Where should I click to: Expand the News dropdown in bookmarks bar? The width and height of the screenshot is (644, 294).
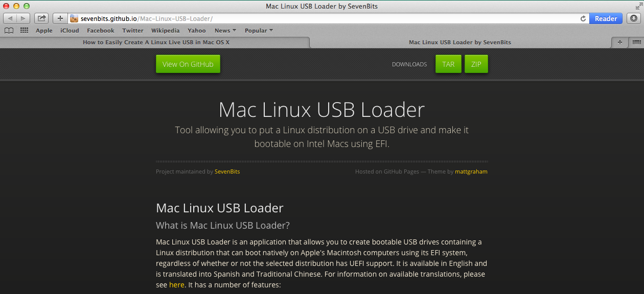click(x=225, y=30)
